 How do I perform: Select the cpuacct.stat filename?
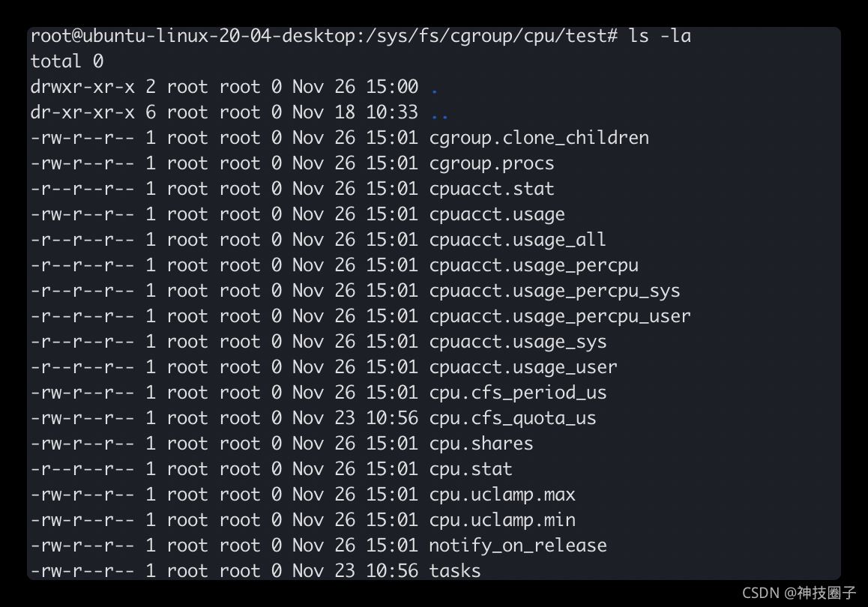click(491, 189)
